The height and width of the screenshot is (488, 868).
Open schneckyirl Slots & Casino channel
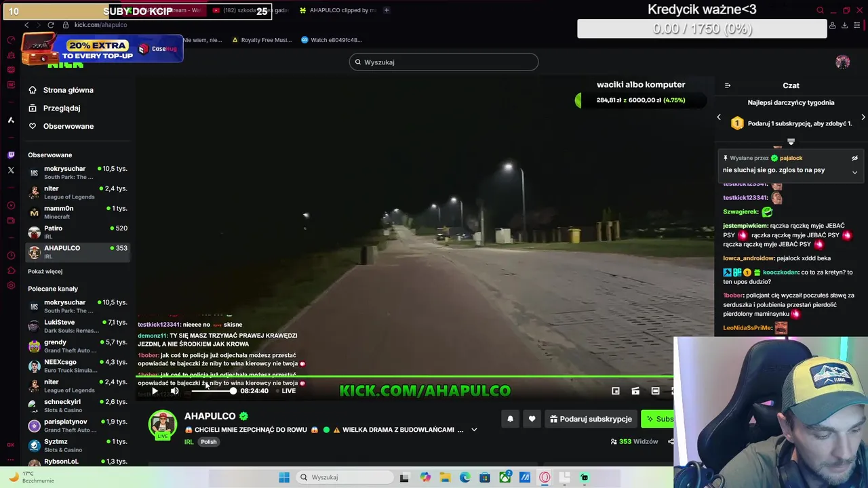pos(77,406)
